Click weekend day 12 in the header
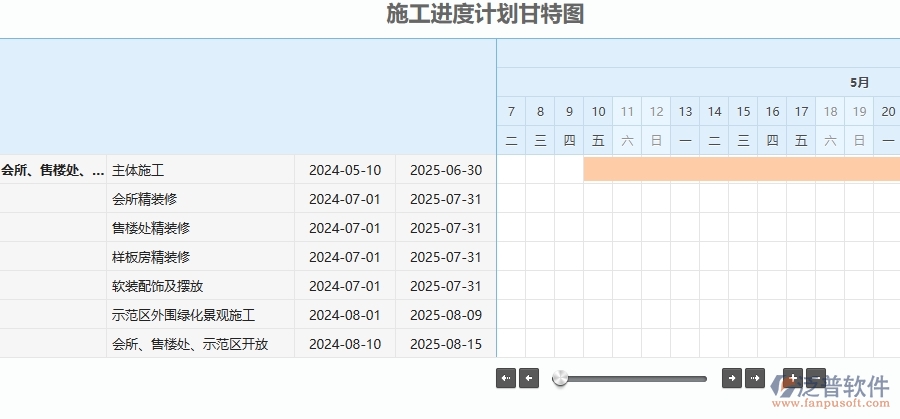900x419 pixels. click(x=656, y=111)
